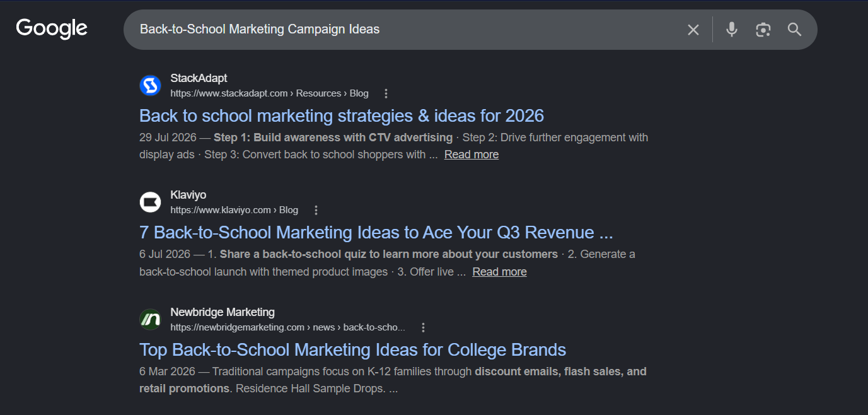Click the newbridgemarketing.com news URL
Viewport: 868px width, 415px height.
coord(287,327)
